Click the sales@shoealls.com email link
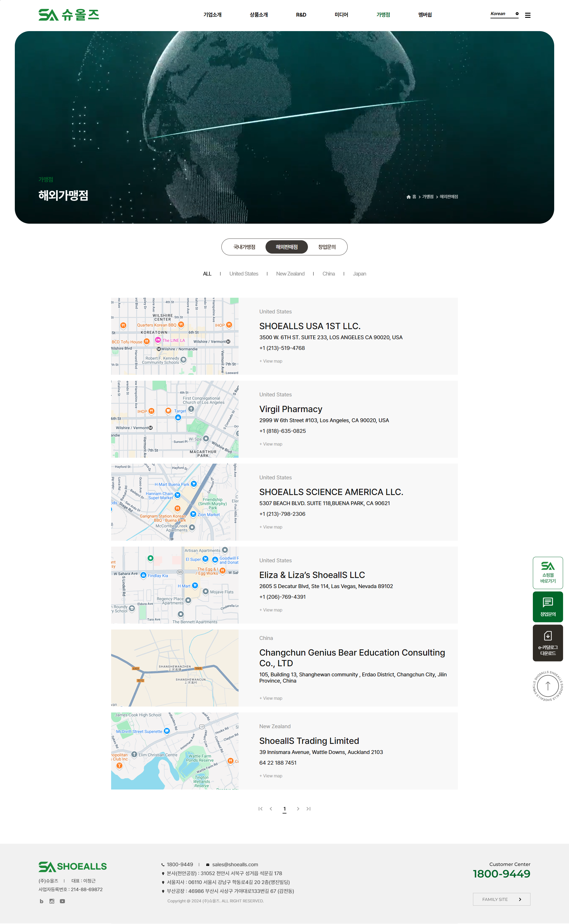This screenshot has height=924, width=569. click(235, 864)
